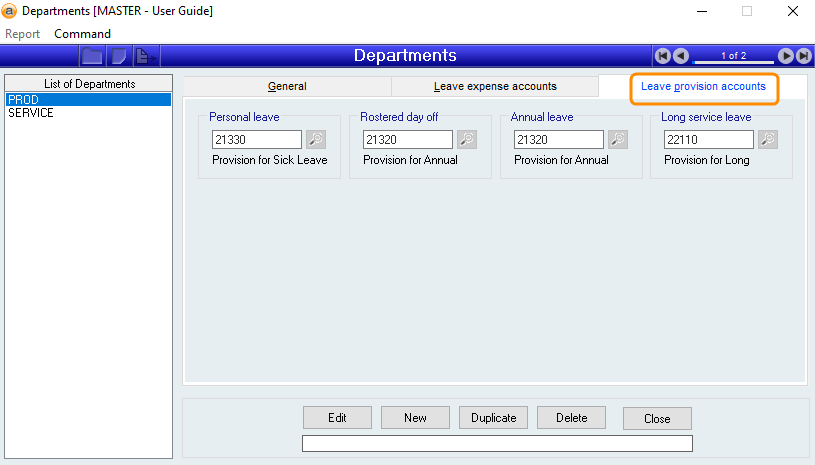815x465 pixels.
Task: Jump to the last department record
Action: click(x=803, y=56)
